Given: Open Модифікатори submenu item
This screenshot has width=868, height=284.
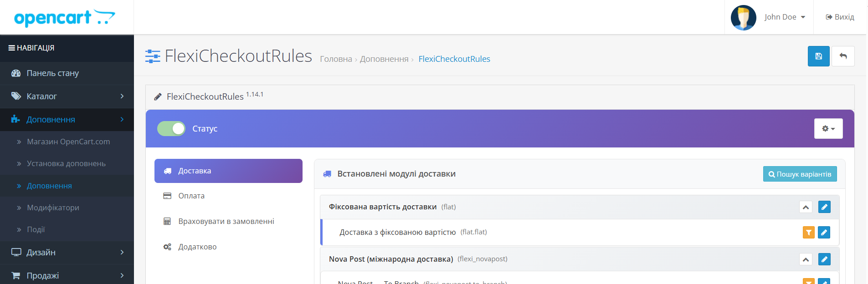Looking at the screenshot, I should coord(67,208).
